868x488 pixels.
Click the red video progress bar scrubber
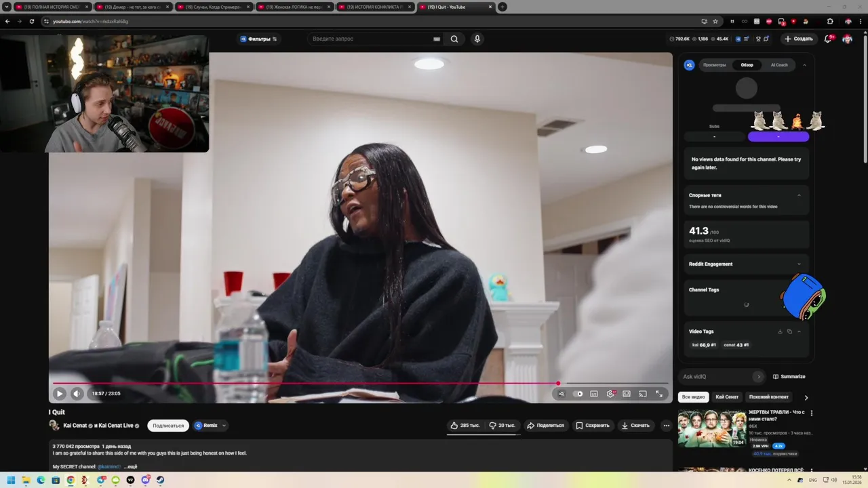pos(558,384)
